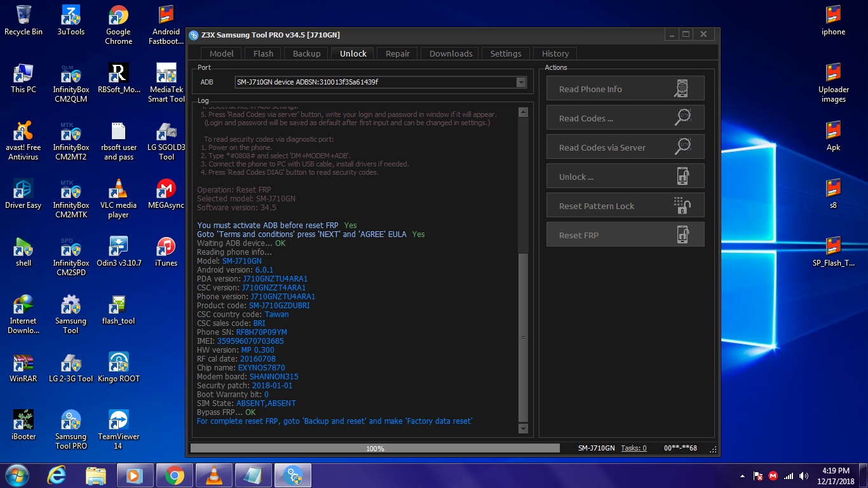Launch Internet Download Manager desktop icon

tap(24, 314)
